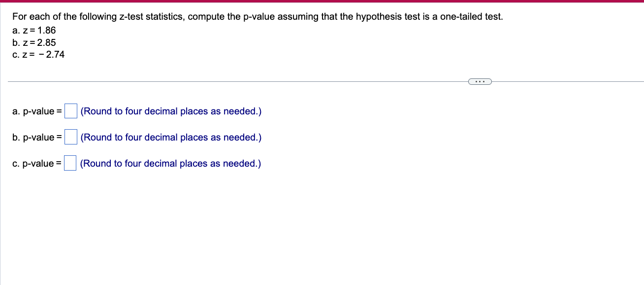Click the line reading 'a. z = 1.86'
644x285 pixels.
click(33, 30)
